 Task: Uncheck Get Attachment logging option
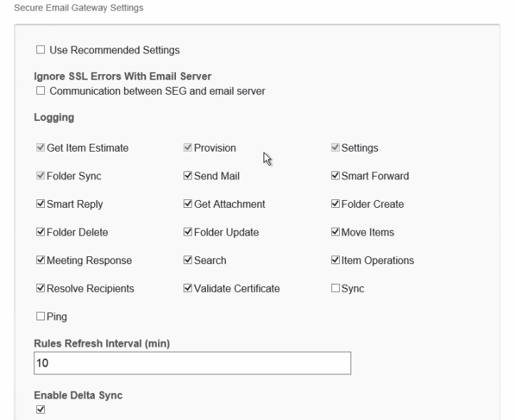click(188, 204)
